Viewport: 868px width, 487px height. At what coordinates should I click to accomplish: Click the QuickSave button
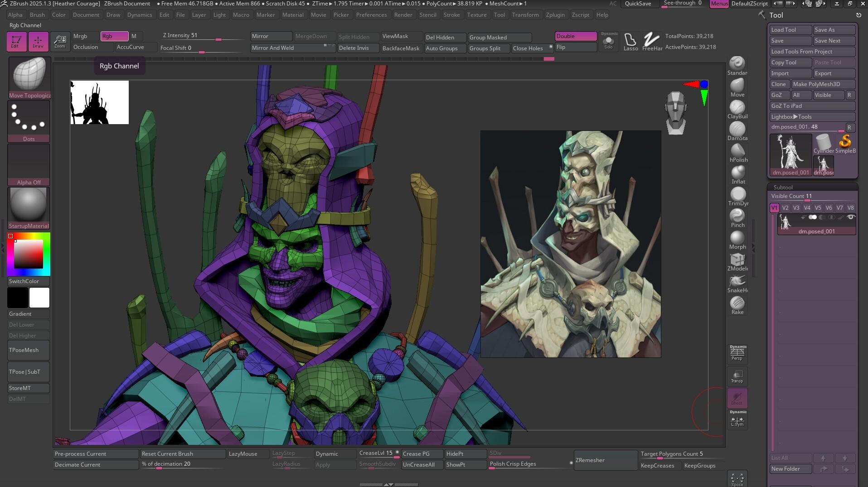(638, 4)
